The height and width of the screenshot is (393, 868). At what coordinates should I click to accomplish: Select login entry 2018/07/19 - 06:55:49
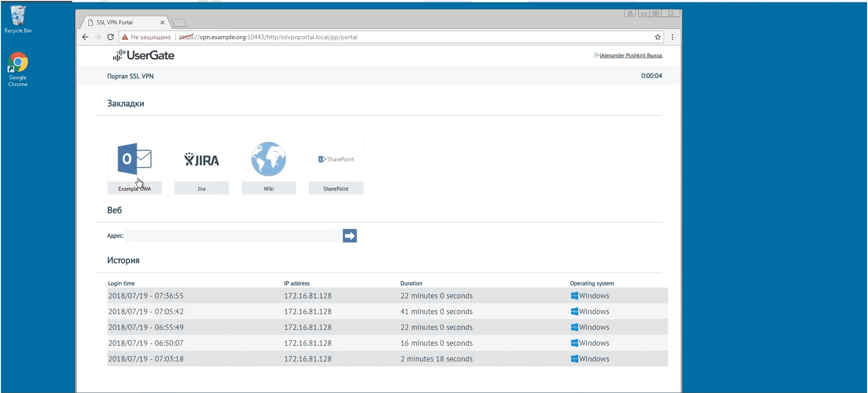point(388,327)
